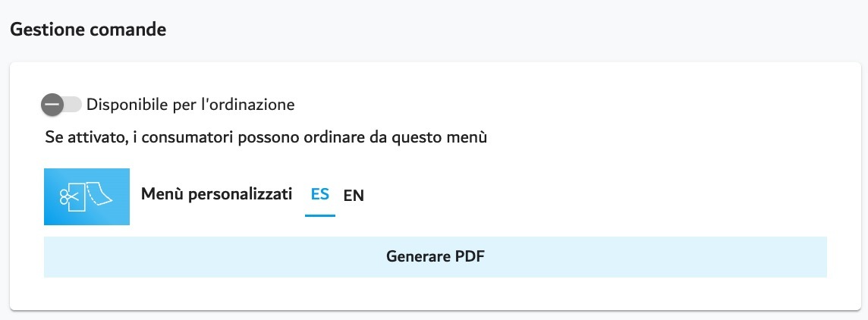Click the minus symbol on the toggle knob

coord(52,104)
